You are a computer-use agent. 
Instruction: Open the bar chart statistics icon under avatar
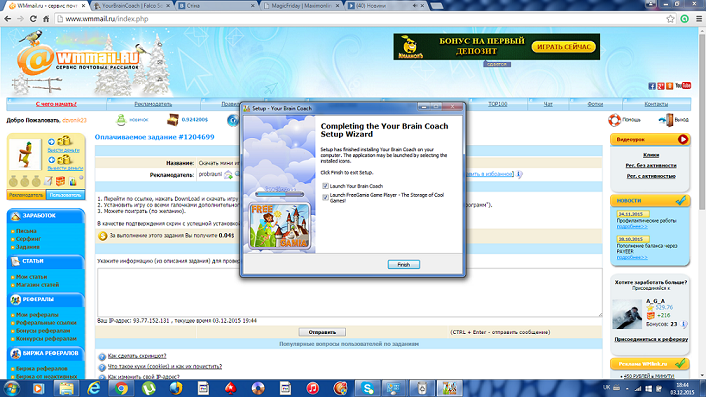pos(72,181)
